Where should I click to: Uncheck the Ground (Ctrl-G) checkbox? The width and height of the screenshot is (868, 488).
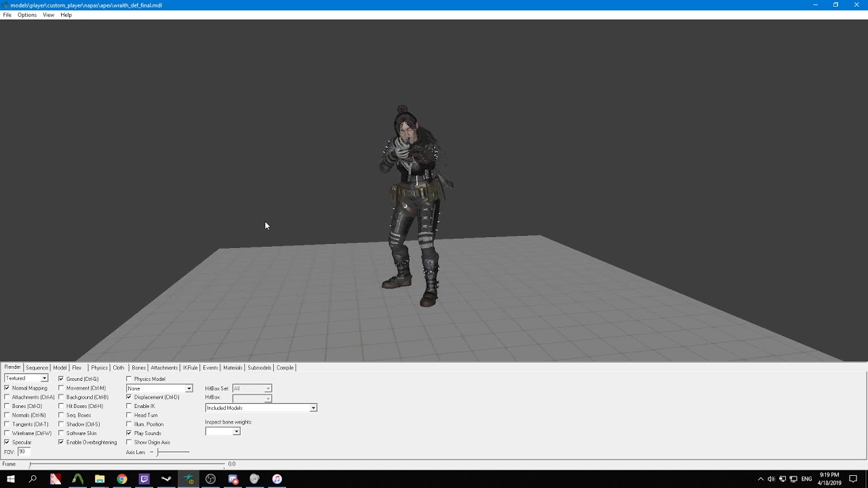click(x=61, y=379)
